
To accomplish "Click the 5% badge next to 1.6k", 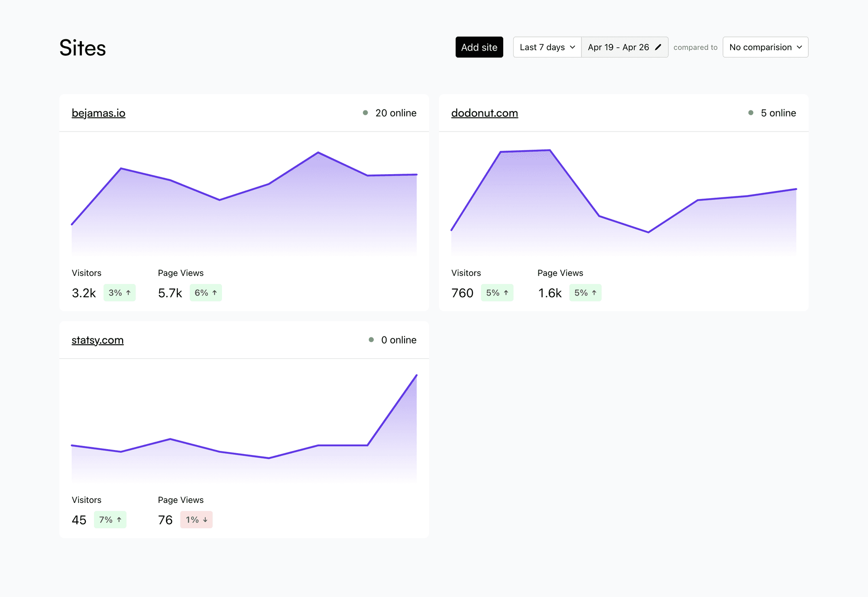I will (585, 293).
